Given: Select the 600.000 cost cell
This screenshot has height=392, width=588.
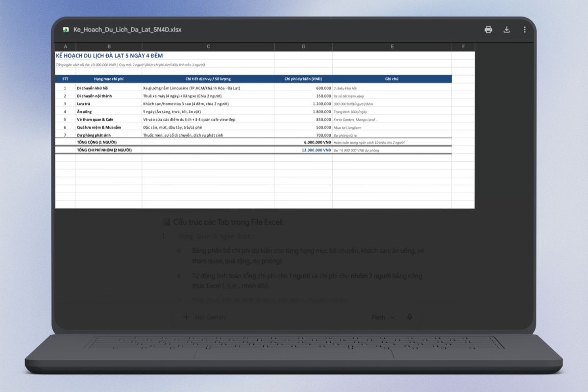Looking at the screenshot, I should (x=303, y=88).
